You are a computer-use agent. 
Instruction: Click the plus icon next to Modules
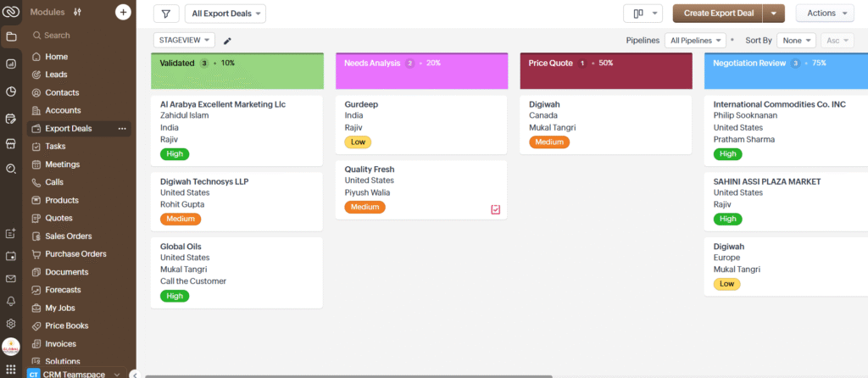(123, 12)
